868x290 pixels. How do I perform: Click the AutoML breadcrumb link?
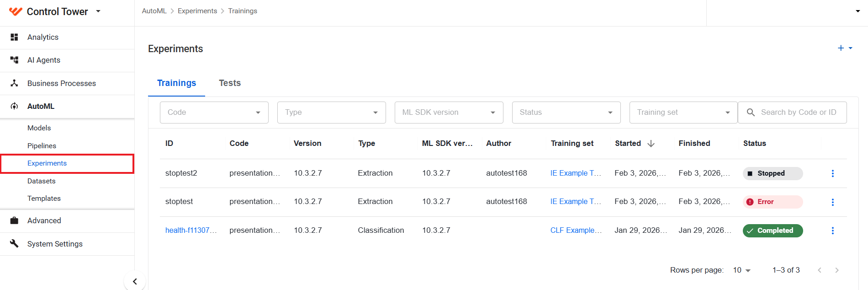pyautogui.click(x=154, y=11)
